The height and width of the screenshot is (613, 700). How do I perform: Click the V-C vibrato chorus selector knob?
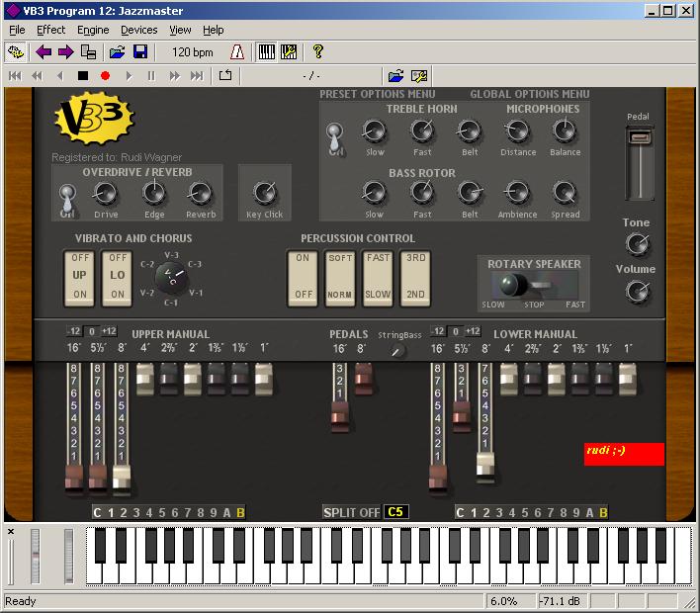[x=171, y=278]
